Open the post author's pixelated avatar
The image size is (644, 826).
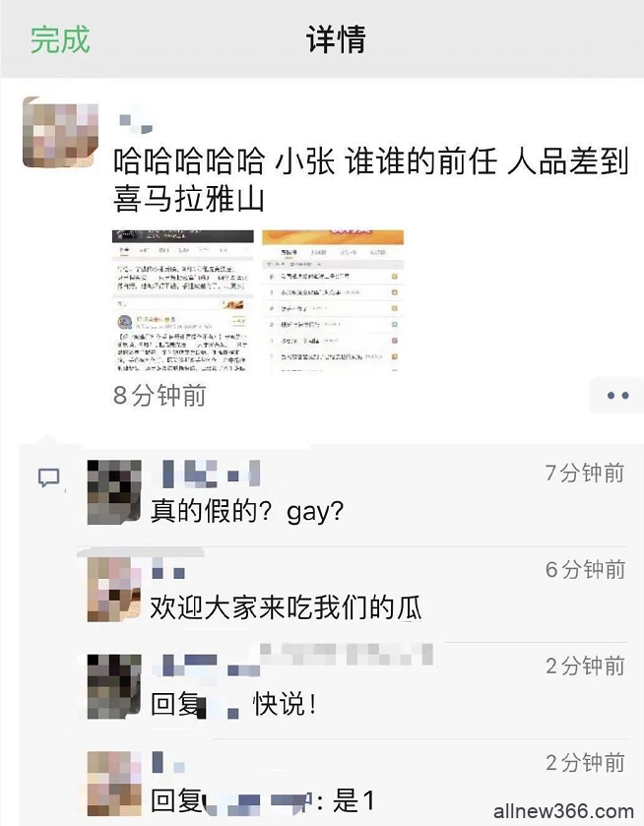61,132
